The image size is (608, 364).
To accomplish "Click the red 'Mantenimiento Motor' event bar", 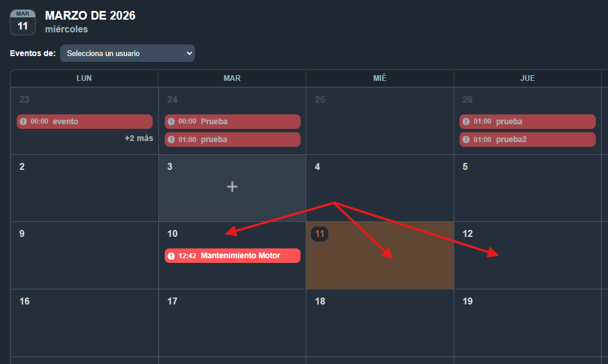I will [232, 255].
